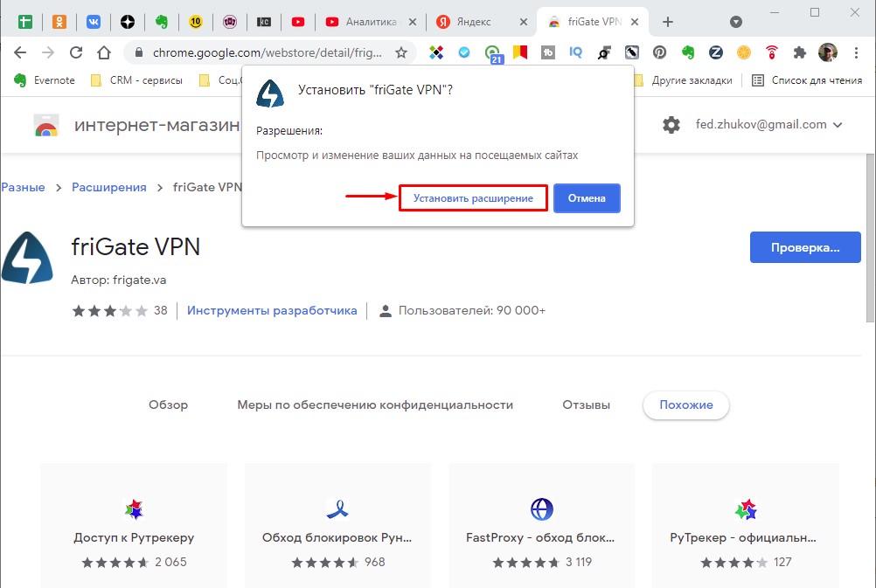Open the FastProxy - обход блок... card
876x588 pixels.
pos(541,525)
